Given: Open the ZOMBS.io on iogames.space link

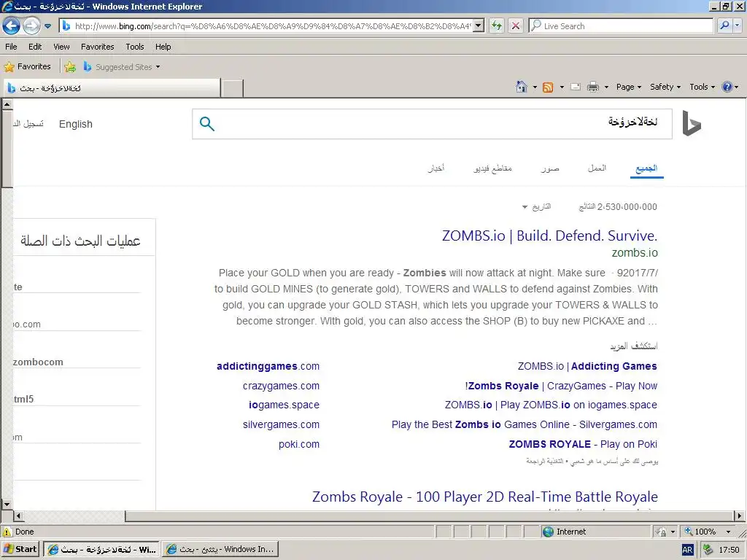Looking at the screenshot, I should 551,405.
